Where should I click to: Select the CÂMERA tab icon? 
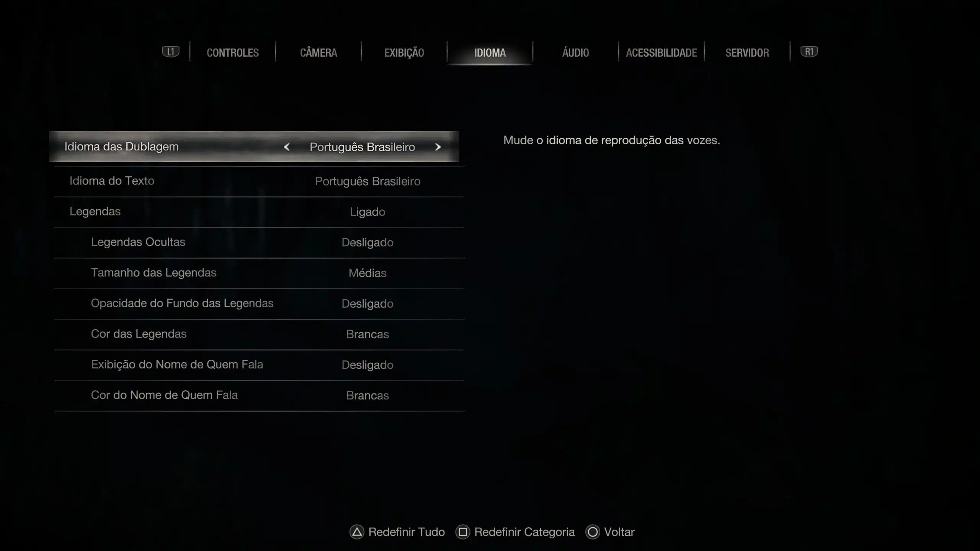coord(318,52)
